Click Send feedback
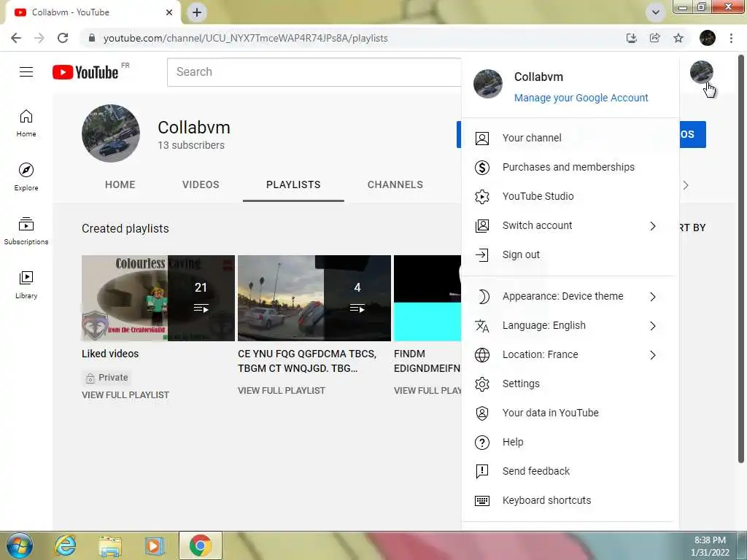This screenshot has height=560, width=747. click(x=570, y=472)
